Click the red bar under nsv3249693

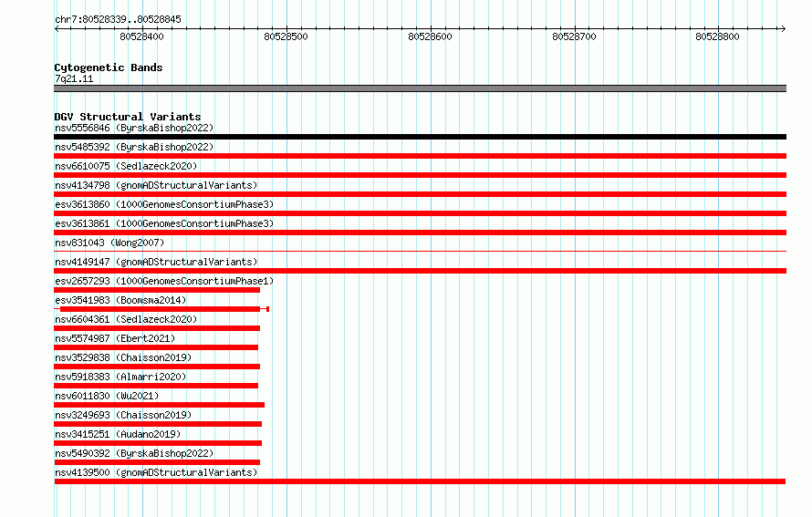point(158,424)
